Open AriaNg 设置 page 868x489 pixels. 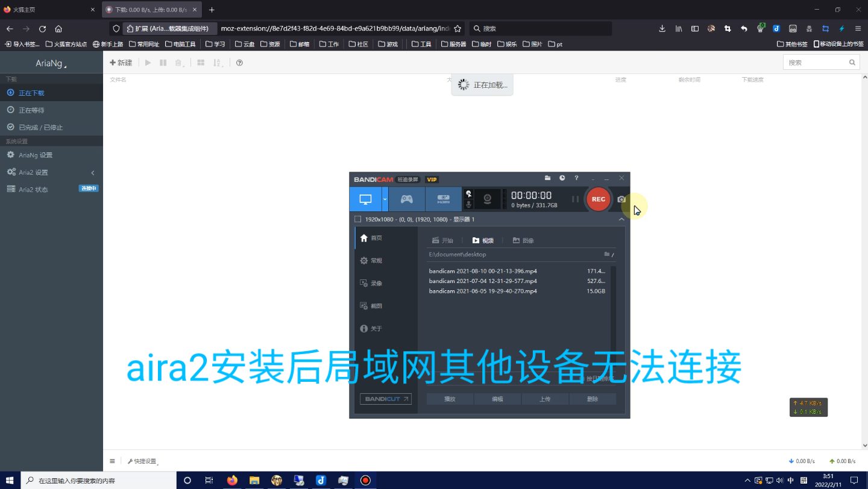(51, 155)
